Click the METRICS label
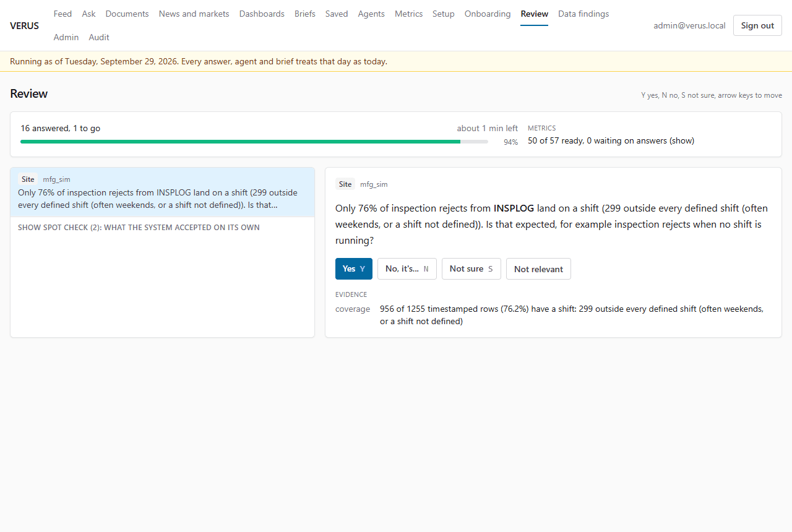The image size is (792, 532). pyautogui.click(x=542, y=128)
